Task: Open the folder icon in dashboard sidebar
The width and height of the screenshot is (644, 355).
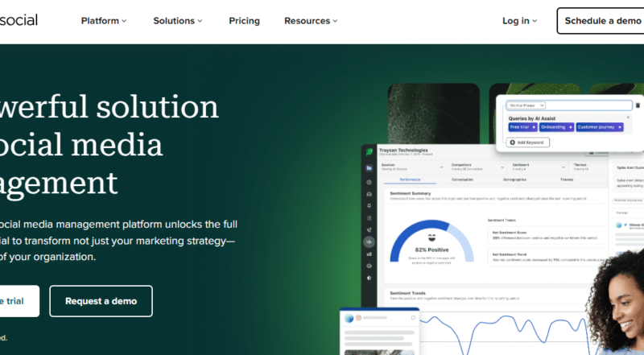Action: (x=369, y=168)
